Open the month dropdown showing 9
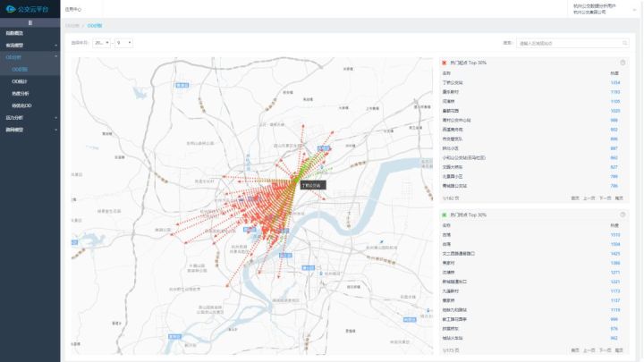The height and width of the screenshot is (362, 644). click(x=123, y=43)
